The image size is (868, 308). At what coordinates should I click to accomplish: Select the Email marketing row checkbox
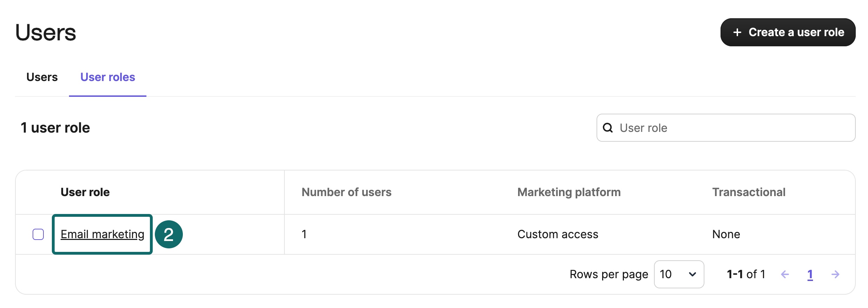coord(38,234)
